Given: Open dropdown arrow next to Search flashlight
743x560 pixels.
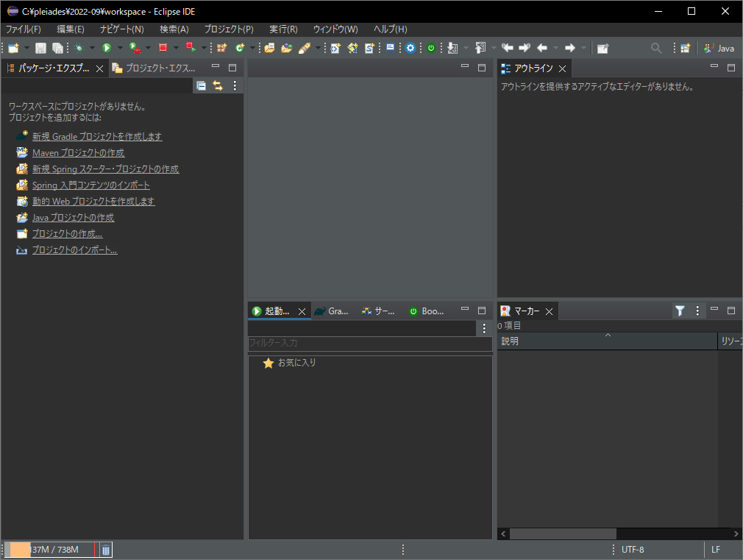Looking at the screenshot, I should point(318,48).
